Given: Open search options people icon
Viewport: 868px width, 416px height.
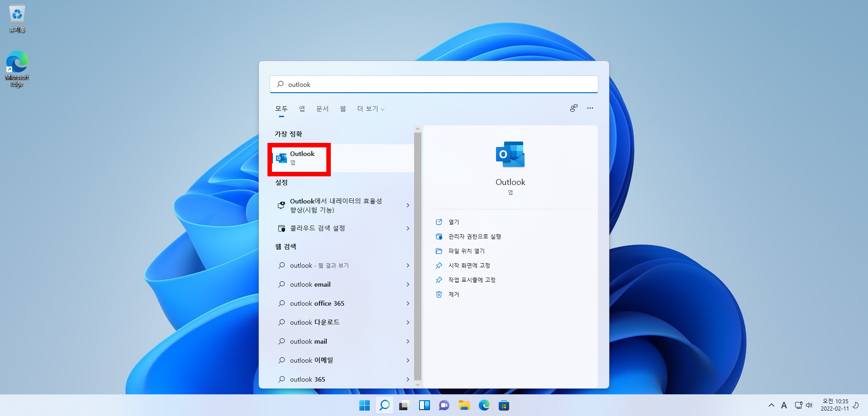Looking at the screenshot, I should point(573,108).
